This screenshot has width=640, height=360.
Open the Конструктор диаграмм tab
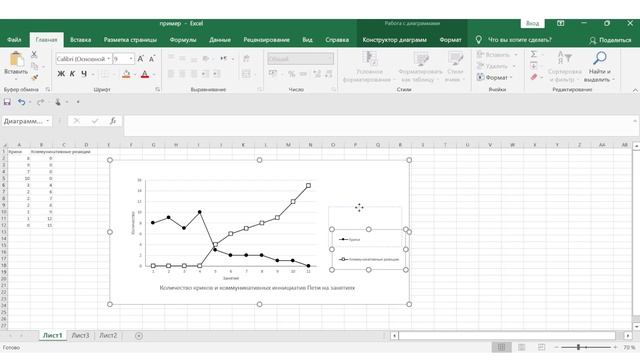point(394,40)
